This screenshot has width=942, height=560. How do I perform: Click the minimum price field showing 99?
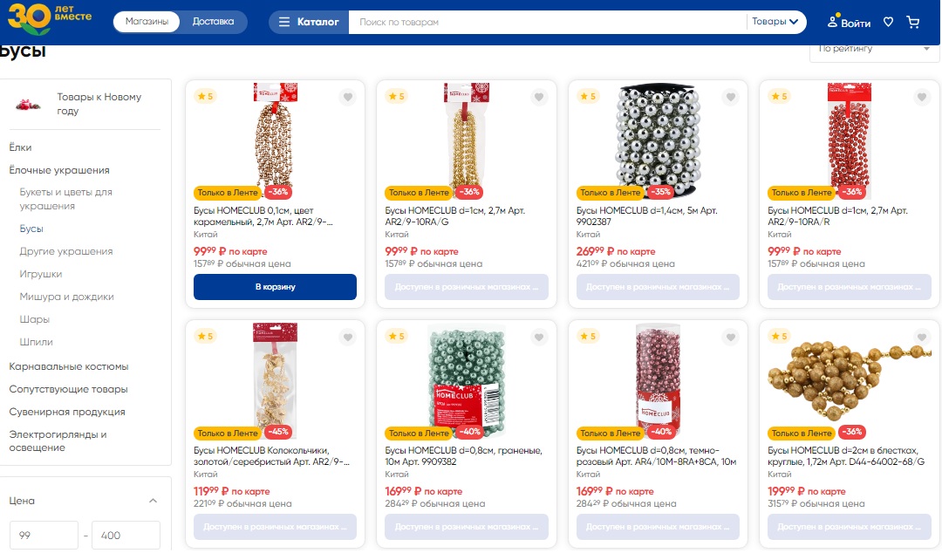tap(44, 536)
